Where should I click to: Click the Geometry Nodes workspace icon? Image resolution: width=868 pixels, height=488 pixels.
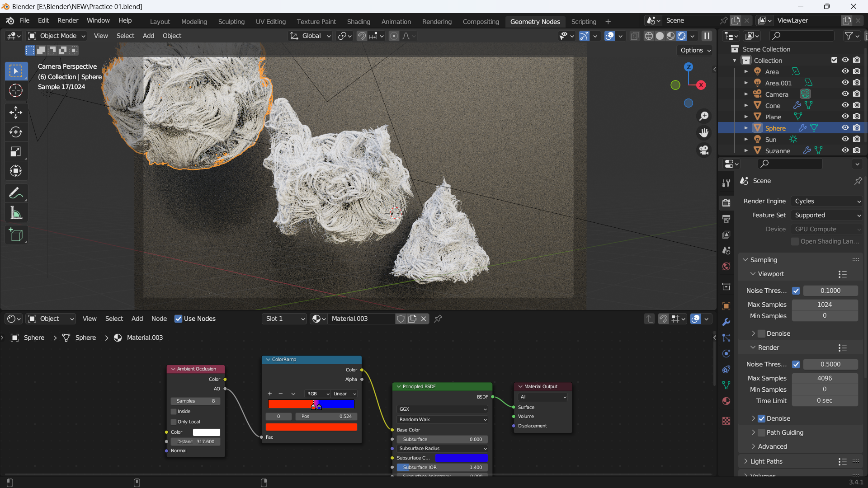pyautogui.click(x=535, y=21)
